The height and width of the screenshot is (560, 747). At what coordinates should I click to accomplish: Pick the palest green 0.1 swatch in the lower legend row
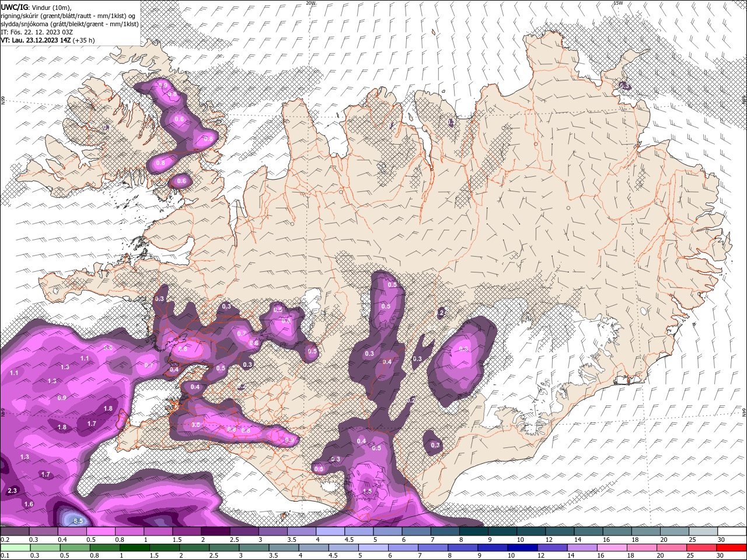point(15,548)
